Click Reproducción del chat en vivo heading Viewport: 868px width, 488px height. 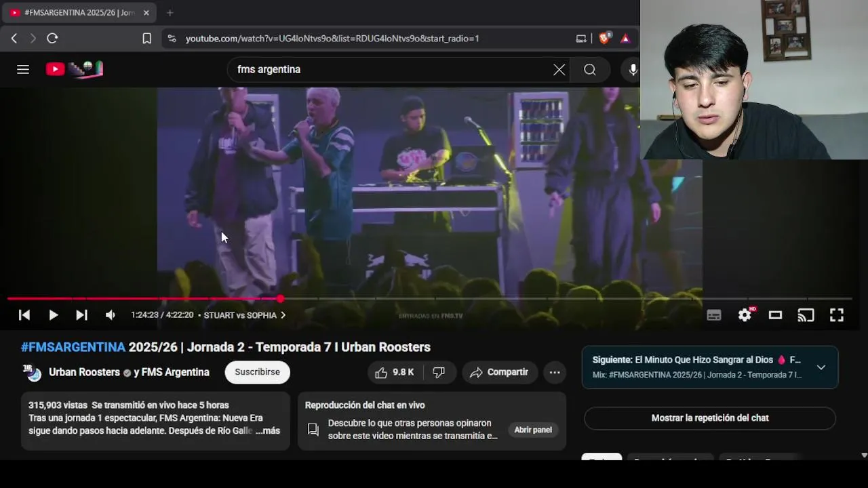pyautogui.click(x=365, y=405)
